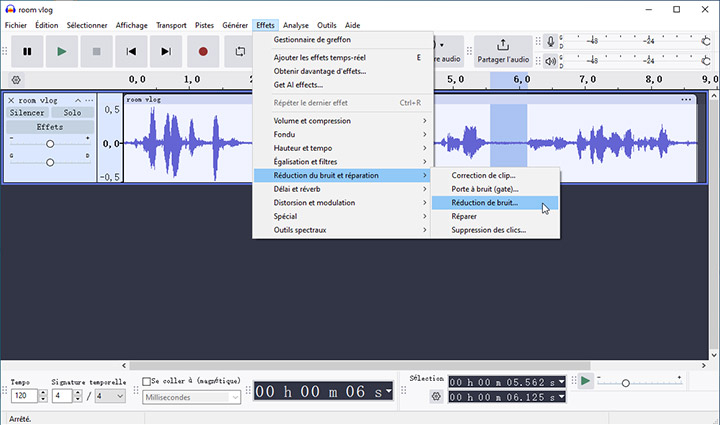Image resolution: width=720 pixels, height=425 pixels.
Task: Expand the Délai et réverb submenu
Action: click(341, 189)
